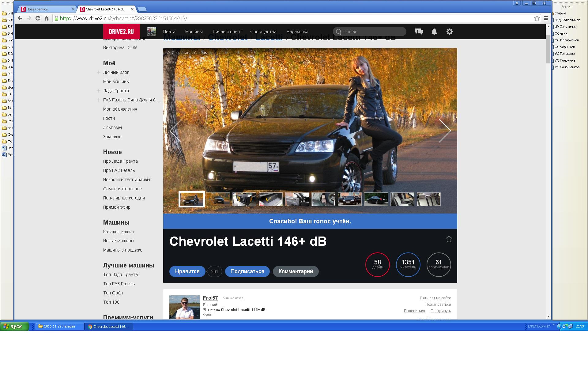The image size is (588, 375).
Task: Click the Пожаловаться link
Action: tap(438, 305)
